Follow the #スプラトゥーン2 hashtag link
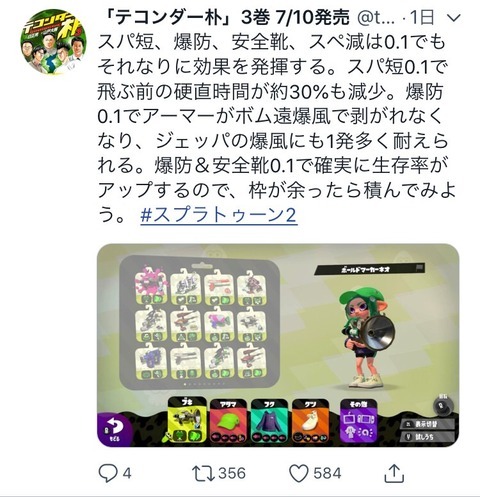 [219, 215]
